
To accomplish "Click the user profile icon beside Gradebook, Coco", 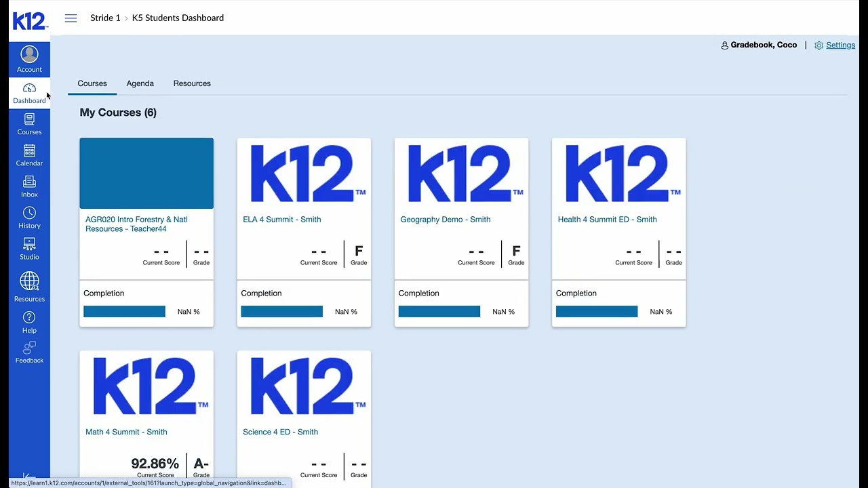I will tap(724, 45).
